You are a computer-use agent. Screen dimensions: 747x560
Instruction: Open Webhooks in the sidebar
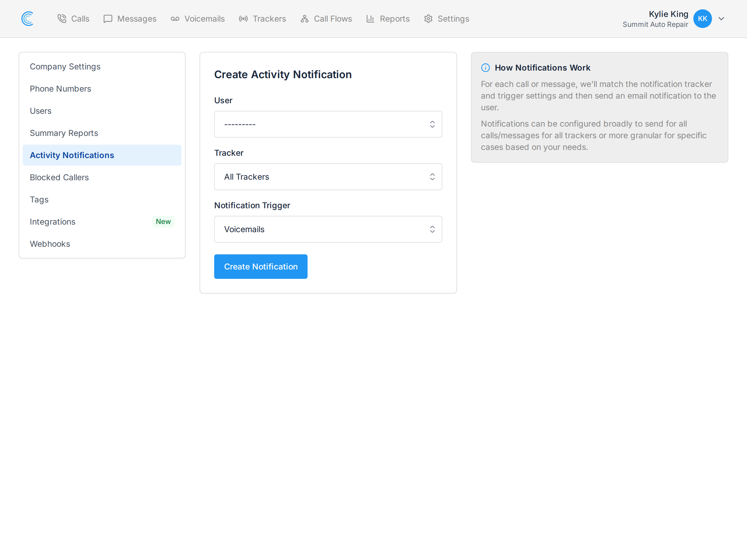tap(102, 244)
